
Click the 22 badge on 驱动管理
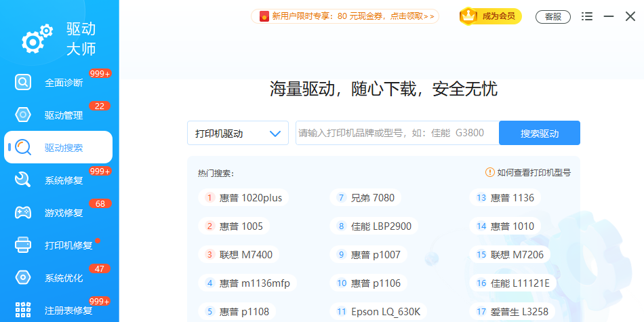[100, 106]
